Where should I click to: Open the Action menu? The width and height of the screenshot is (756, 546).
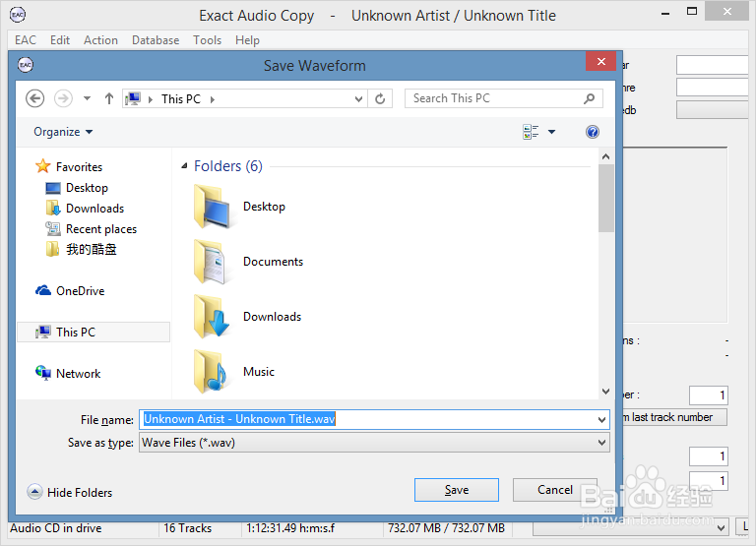click(x=100, y=40)
